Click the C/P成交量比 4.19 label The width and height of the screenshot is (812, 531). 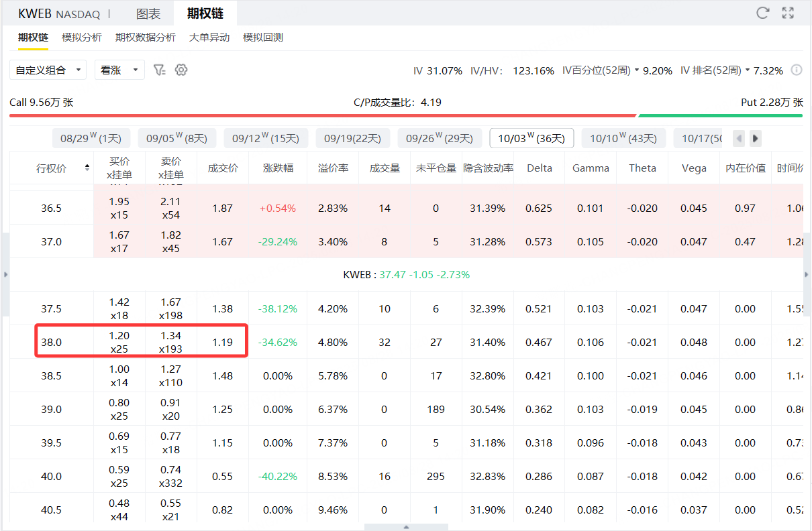point(397,103)
